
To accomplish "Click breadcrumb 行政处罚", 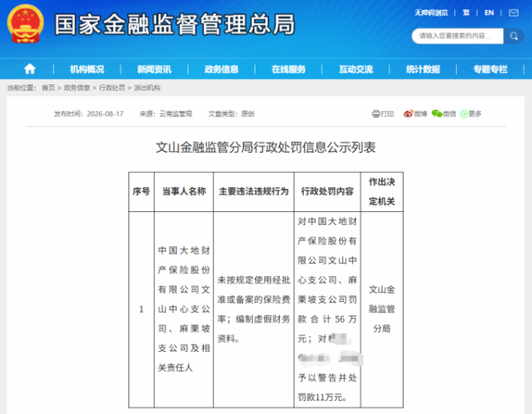I will pos(112,88).
